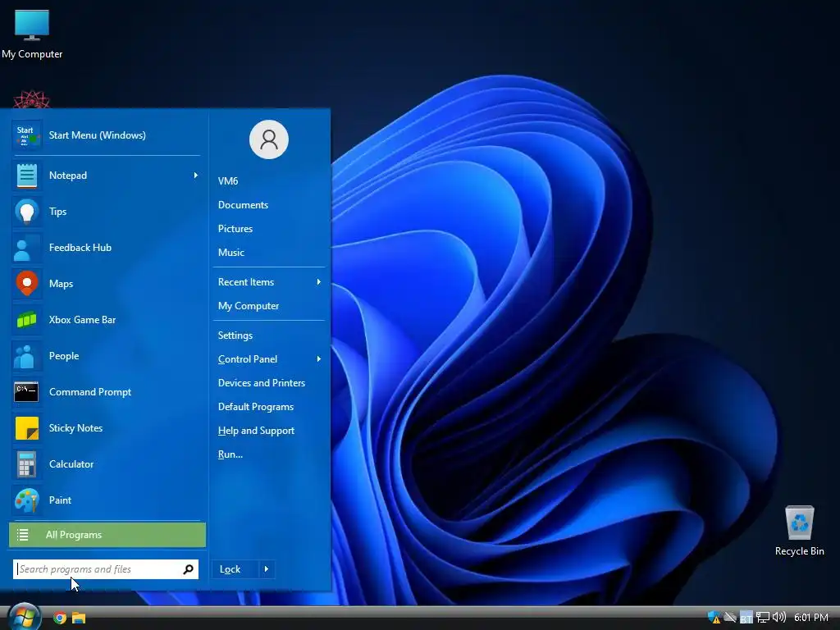This screenshot has height=630, width=840.
Task: Open Command Prompt
Action: pyautogui.click(x=107, y=392)
